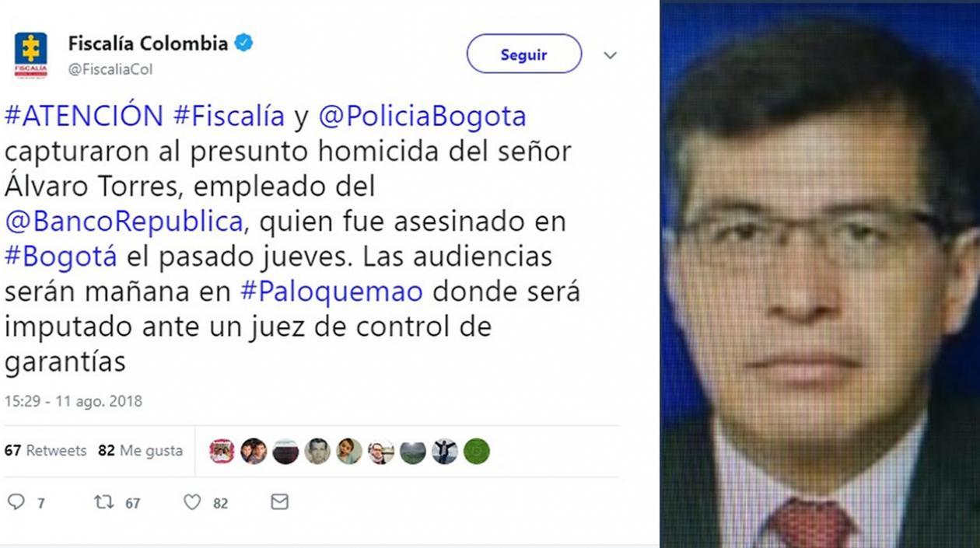Open the @PoliciaBogota mention
980x548 pixels.
pos(422,117)
